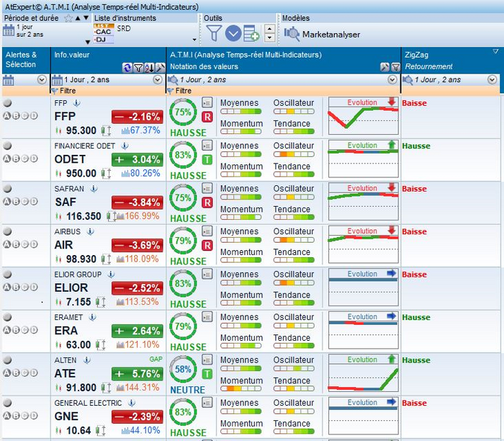504x441 pixels.
Task: Click the info icon next to AIRBUS
Action: pos(91,231)
